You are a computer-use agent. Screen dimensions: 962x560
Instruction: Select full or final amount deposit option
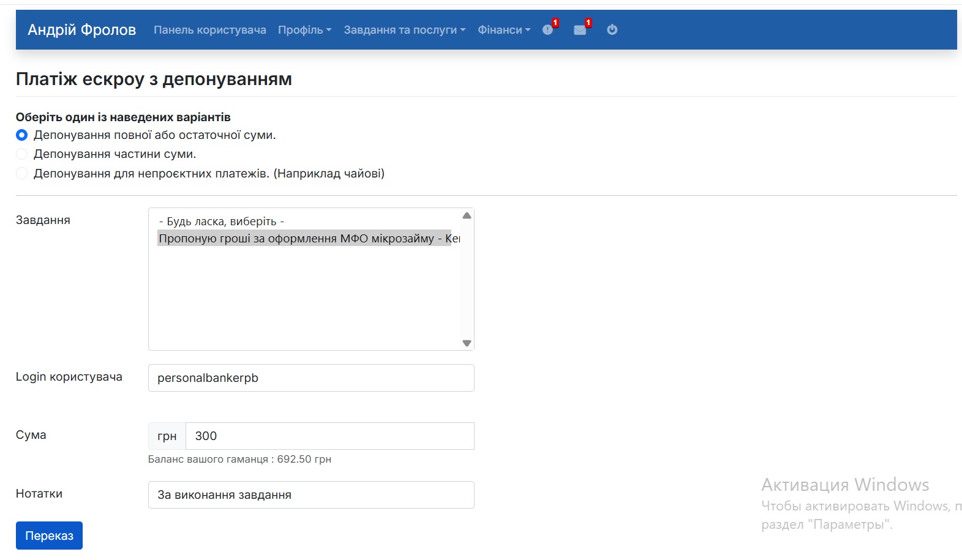point(22,135)
